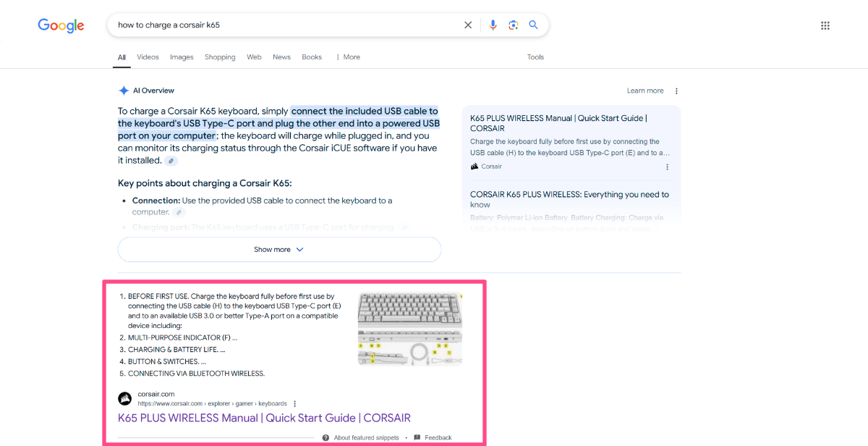Open Google Lens image search icon
Image resolution: width=868 pixels, height=446 pixels.
click(514, 25)
